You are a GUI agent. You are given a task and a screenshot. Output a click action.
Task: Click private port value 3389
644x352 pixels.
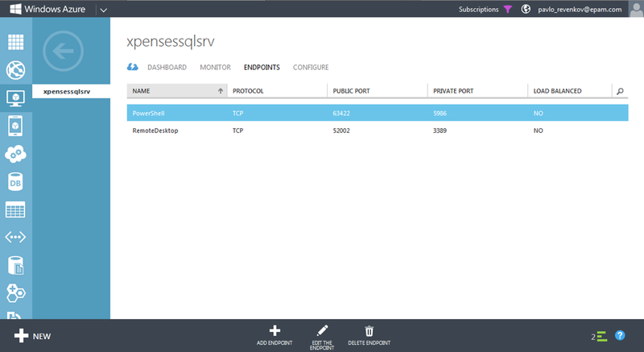coord(440,130)
